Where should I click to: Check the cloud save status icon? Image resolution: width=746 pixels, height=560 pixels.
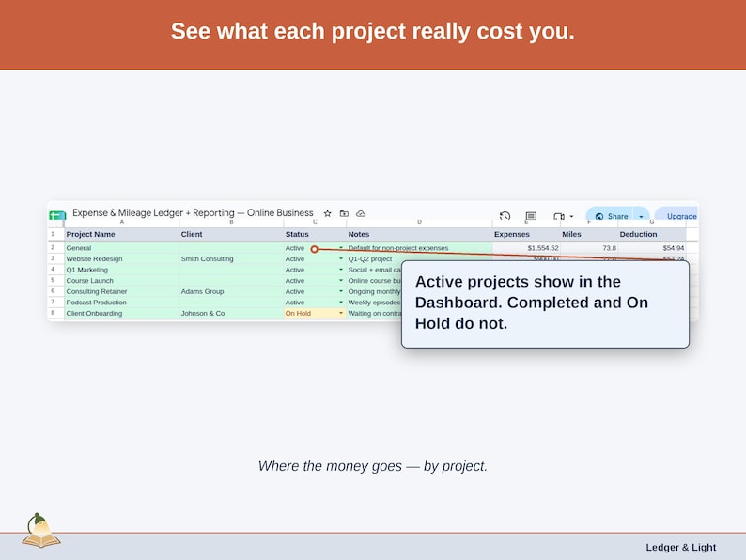pyautogui.click(x=361, y=213)
